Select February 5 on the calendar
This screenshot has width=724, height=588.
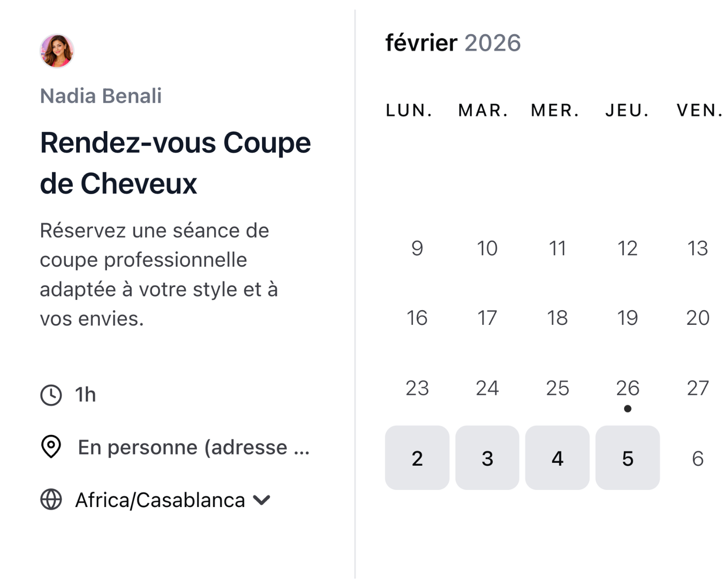(x=627, y=457)
